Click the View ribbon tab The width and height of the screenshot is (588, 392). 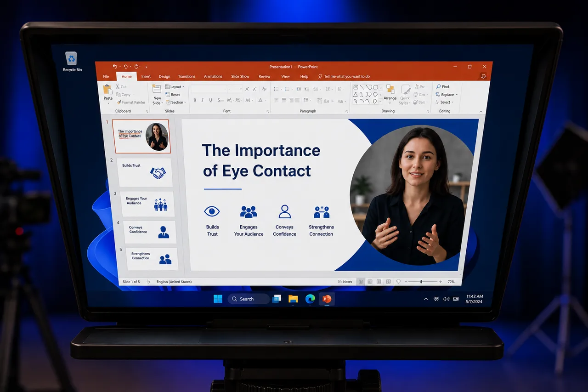285,77
